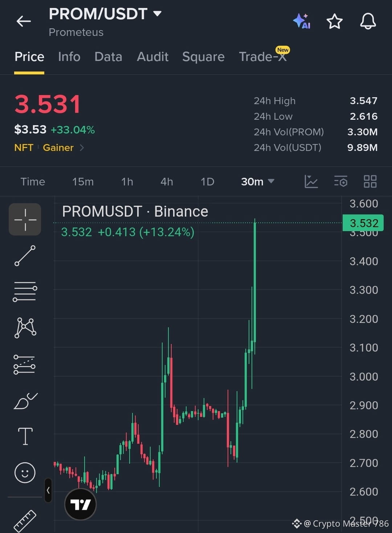Click the 24h Low value 2.616

pyautogui.click(x=363, y=116)
